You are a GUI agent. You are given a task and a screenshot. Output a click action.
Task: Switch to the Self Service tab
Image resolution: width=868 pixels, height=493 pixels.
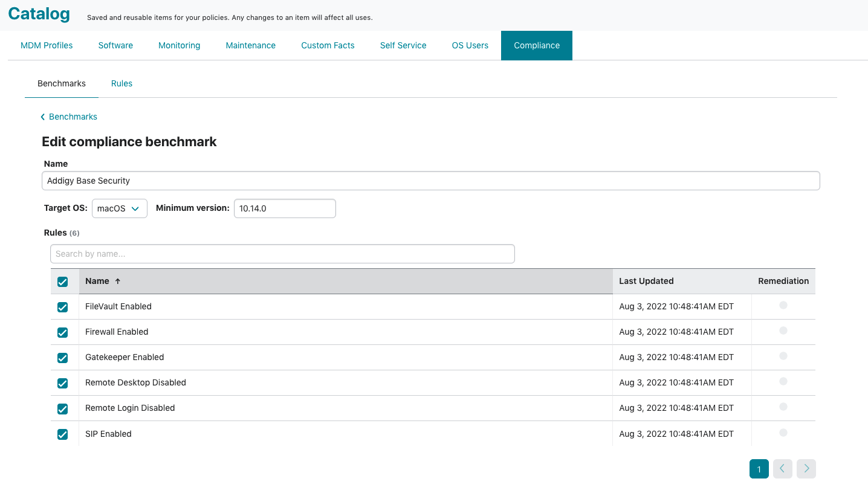(403, 45)
